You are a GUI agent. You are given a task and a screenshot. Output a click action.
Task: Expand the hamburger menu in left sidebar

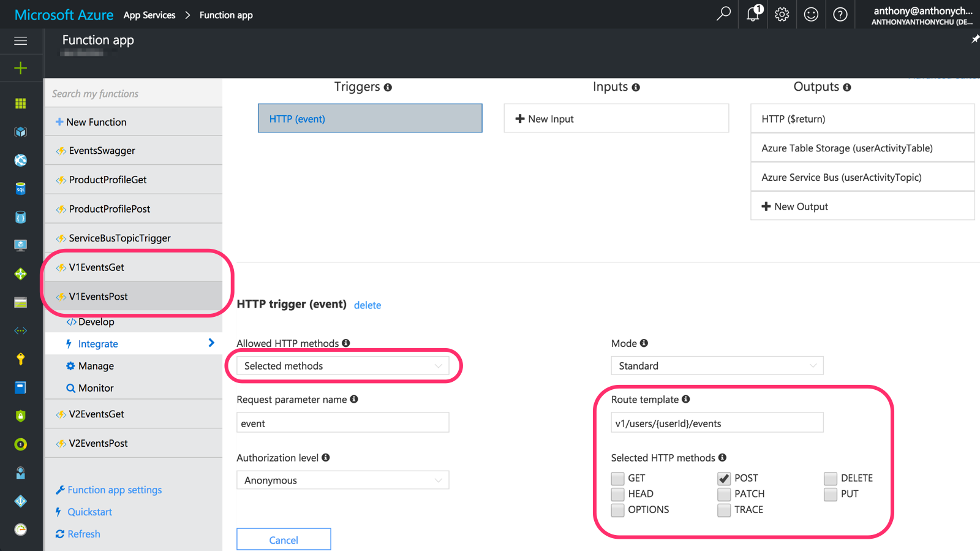pyautogui.click(x=21, y=41)
